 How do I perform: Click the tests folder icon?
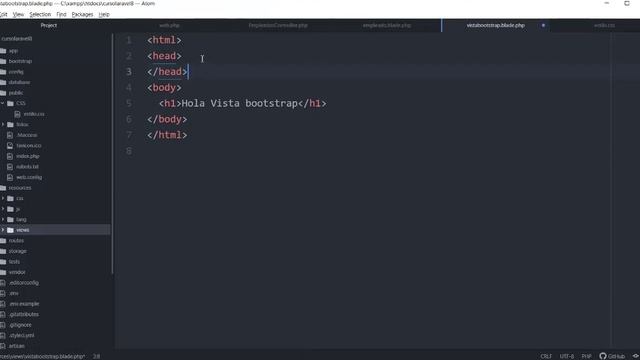click(x=3, y=262)
